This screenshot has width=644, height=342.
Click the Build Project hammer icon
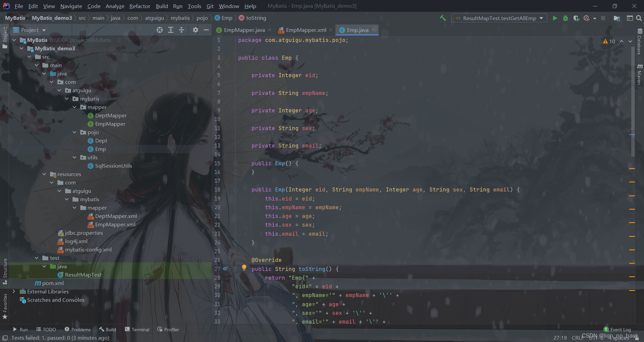coord(443,18)
